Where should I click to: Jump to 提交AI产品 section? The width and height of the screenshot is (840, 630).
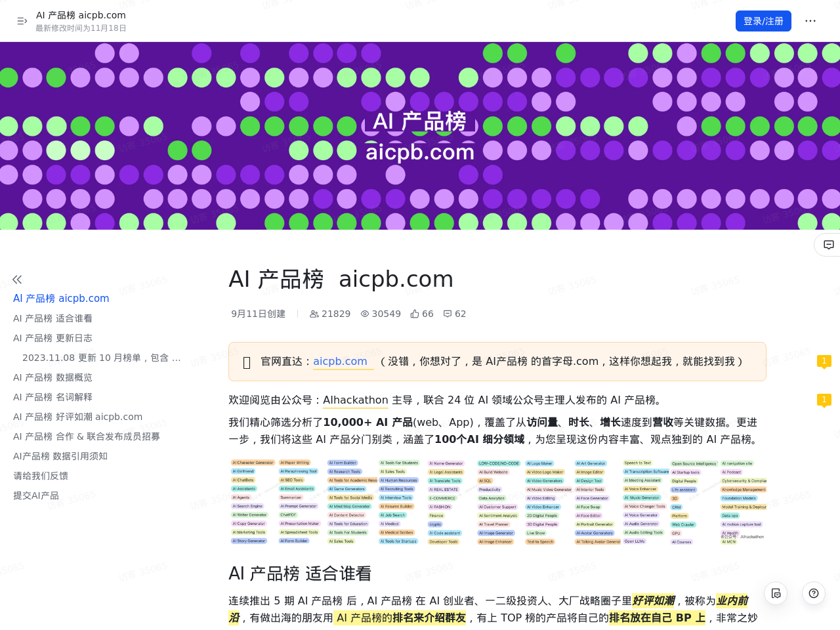coord(36,495)
